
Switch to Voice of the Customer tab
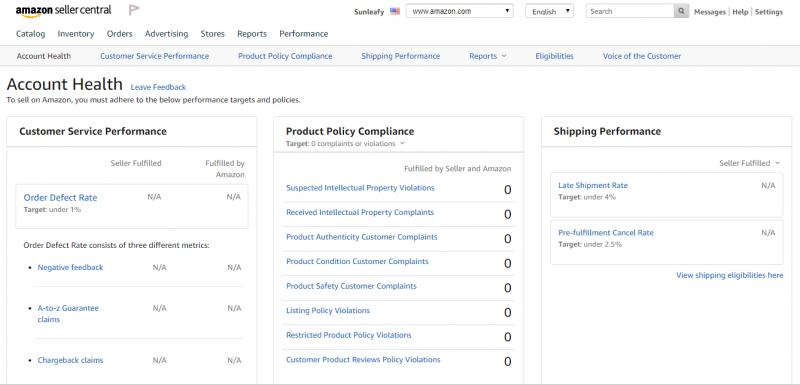tap(642, 56)
